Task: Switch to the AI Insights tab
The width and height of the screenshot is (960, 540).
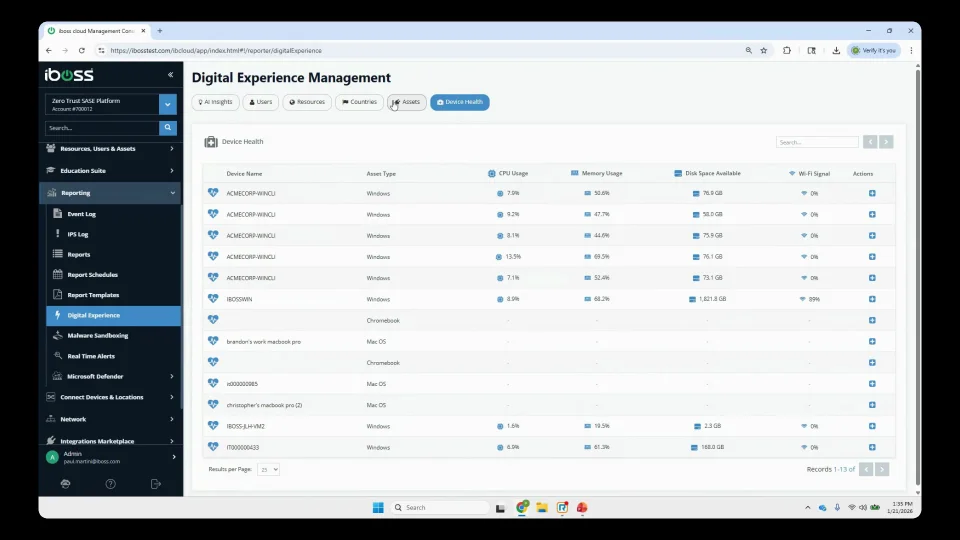Action: pyautogui.click(x=216, y=102)
